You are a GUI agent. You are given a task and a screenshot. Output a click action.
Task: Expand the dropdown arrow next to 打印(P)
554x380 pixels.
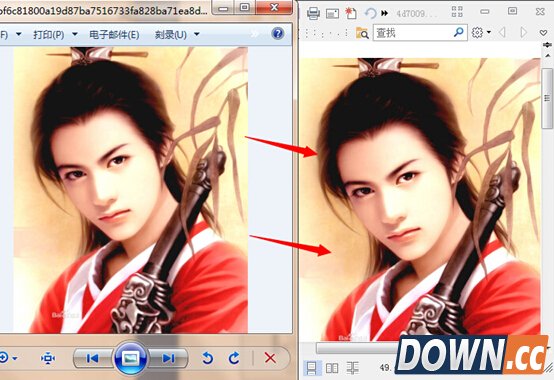[x=75, y=34]
